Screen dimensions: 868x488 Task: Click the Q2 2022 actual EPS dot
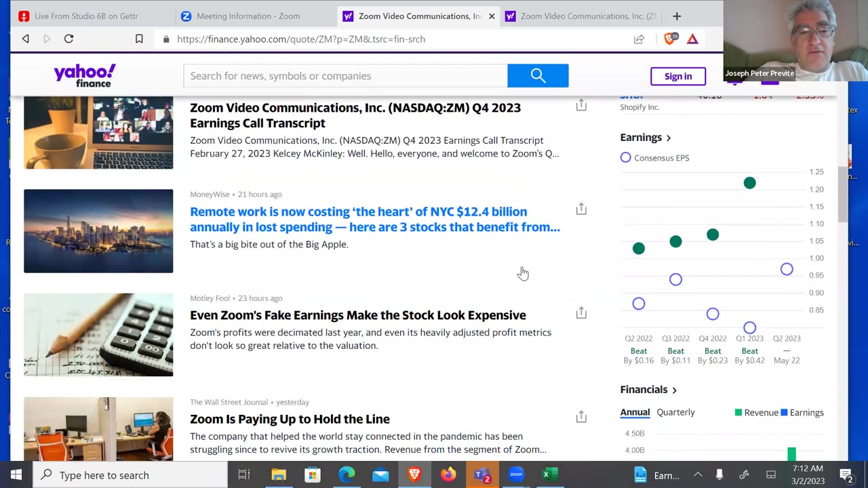click(x=638, y=249)
